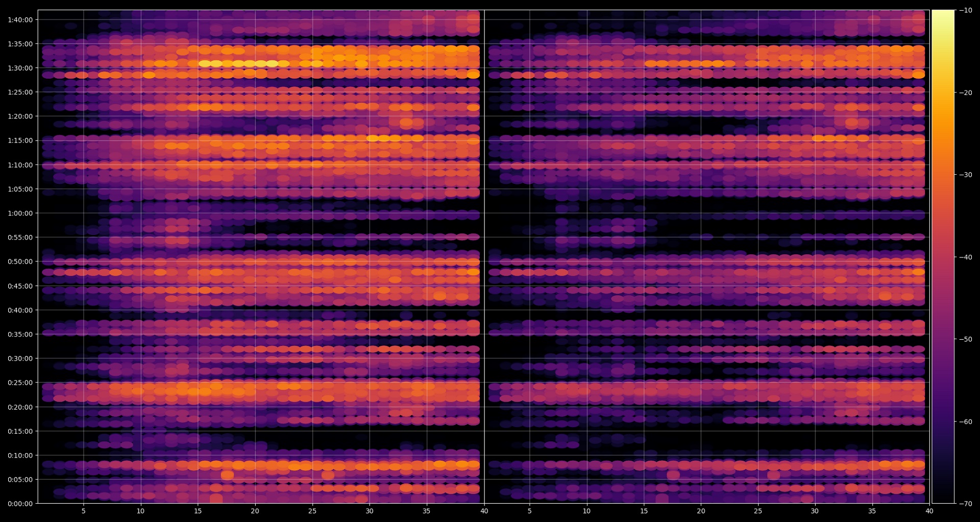980x522 pixels.
Task: Click x-axis label 10 under left heatmap
Action: click(x=141, y=511)
